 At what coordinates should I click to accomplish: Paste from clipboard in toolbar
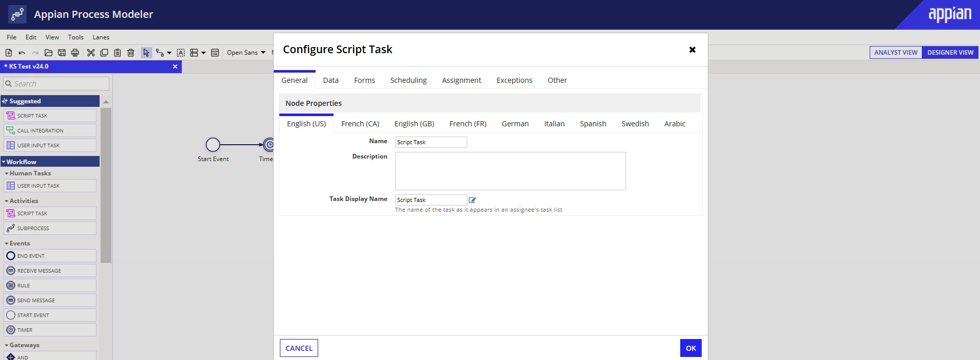coord(117,53)
